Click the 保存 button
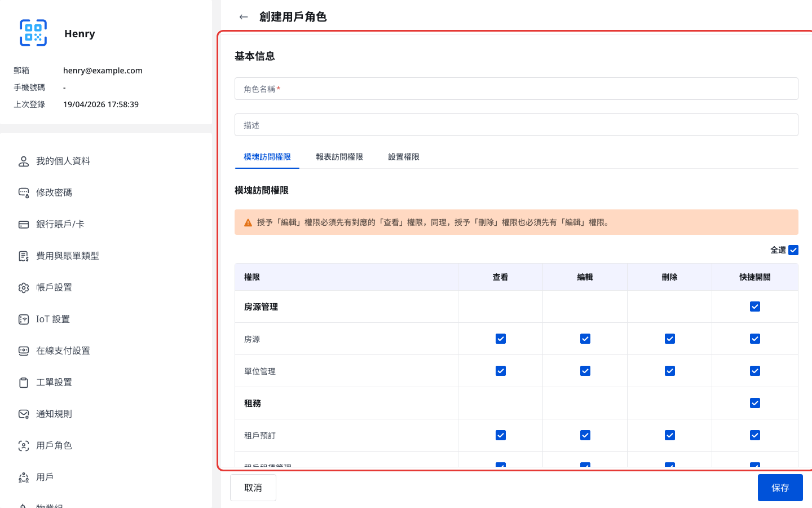This screenshot has height=508, width=812. click(780, 488)
